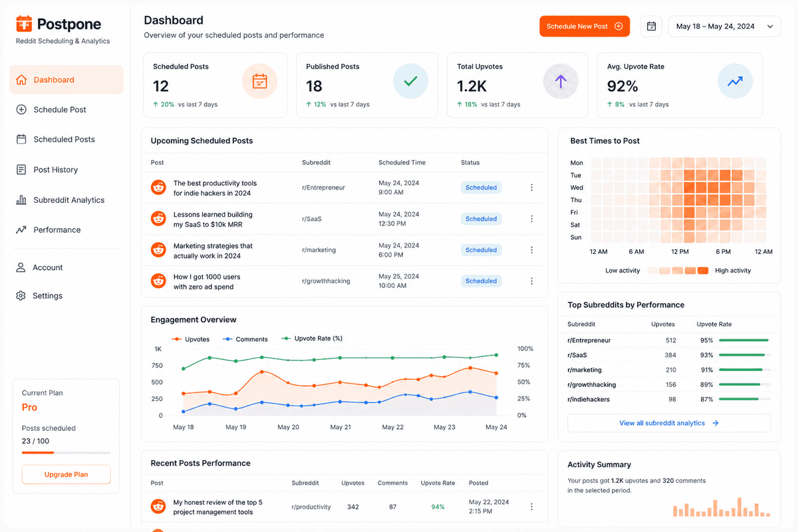The width and height of the screenshot is (798, 532).
Task: Click Scheduled status badge for r/Entrepreneur post
Action: click(481, 188)
